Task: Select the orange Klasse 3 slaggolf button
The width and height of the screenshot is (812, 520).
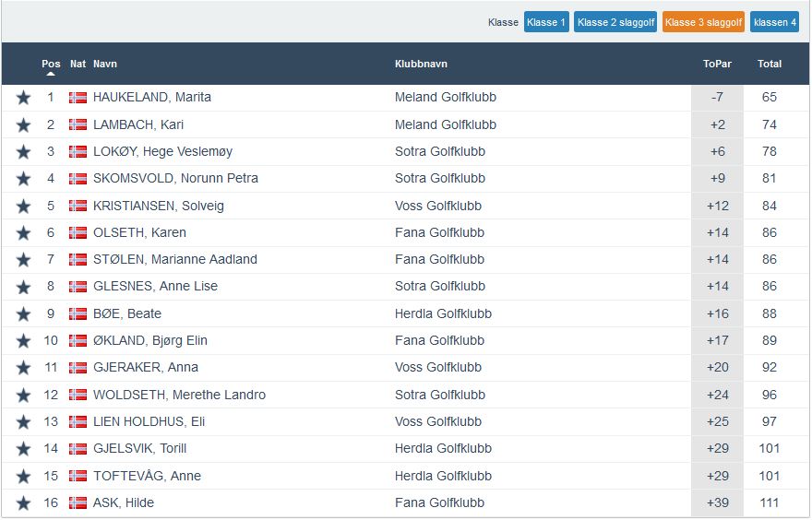Action: coord(703,22)
